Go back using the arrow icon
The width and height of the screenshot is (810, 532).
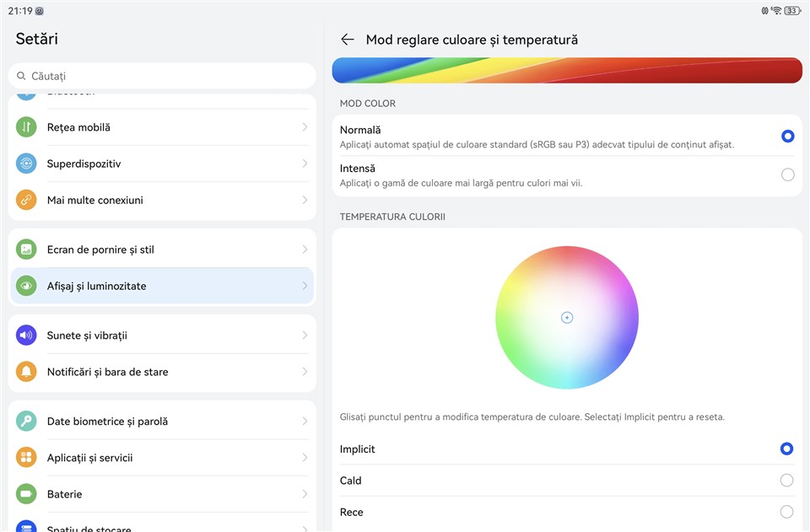[x=347, y=40]
